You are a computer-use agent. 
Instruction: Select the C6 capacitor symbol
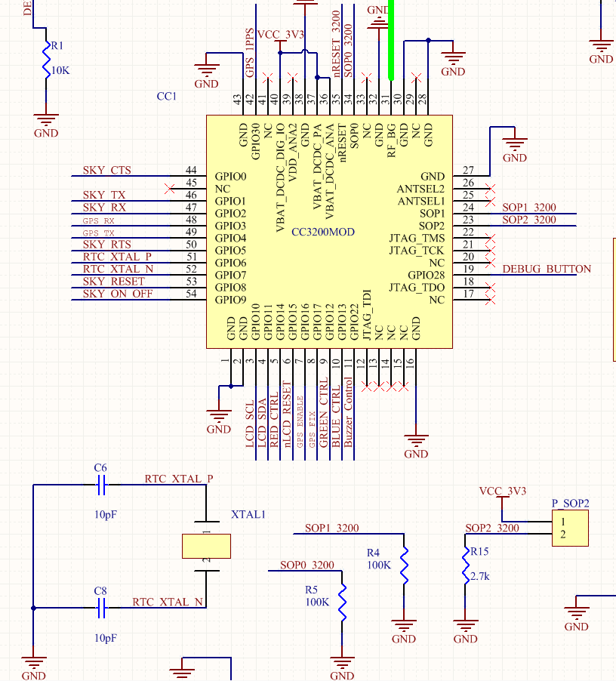point(101,485)
